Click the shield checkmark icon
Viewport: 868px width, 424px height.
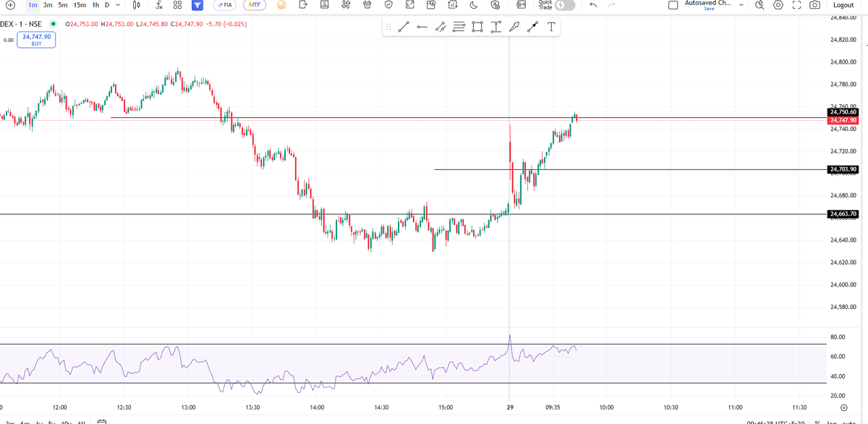(x=388, y=5)
